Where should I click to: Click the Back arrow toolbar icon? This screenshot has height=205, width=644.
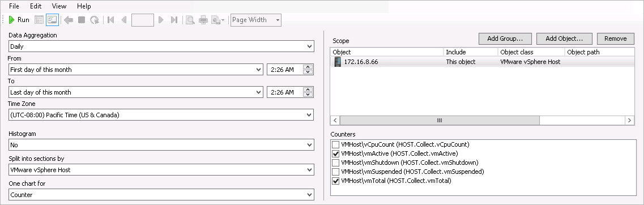69,20
